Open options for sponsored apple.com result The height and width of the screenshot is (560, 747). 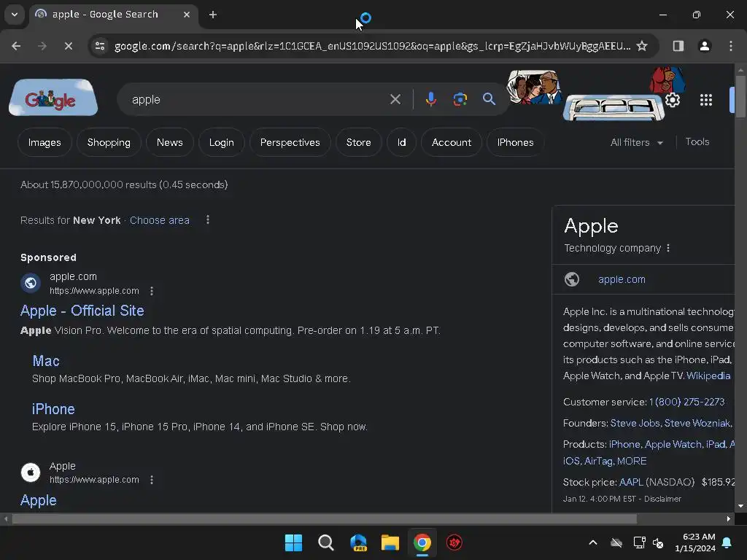(152, 290)
